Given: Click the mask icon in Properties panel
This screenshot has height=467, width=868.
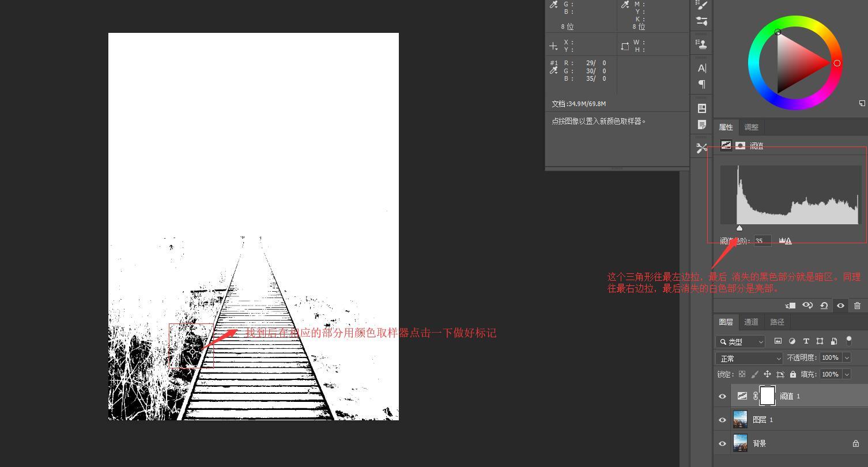Looking at the screenshot, I should 741,146.
